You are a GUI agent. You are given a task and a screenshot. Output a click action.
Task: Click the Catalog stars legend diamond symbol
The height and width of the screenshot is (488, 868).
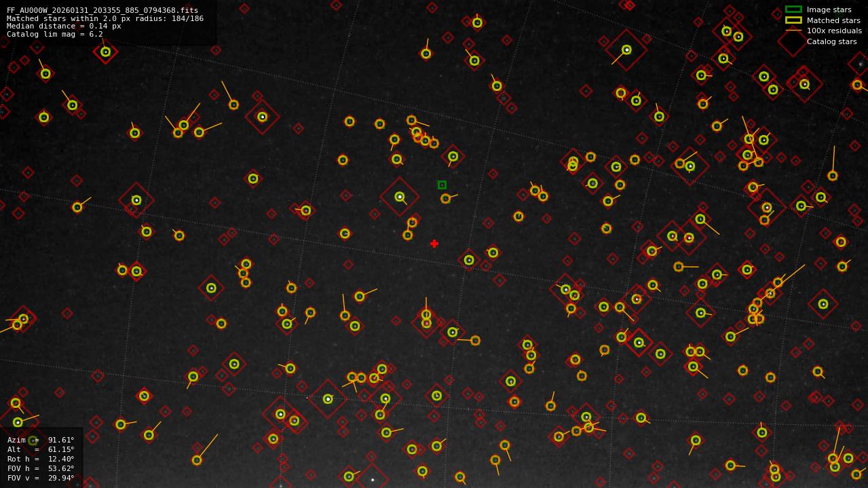click(792, 41)
